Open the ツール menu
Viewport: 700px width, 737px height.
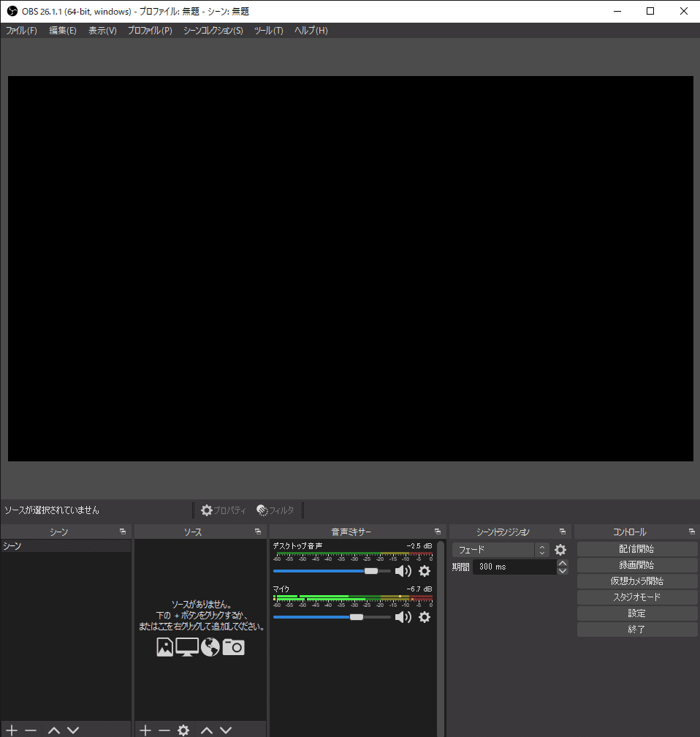pyautogui.click(x=268, y=31)
